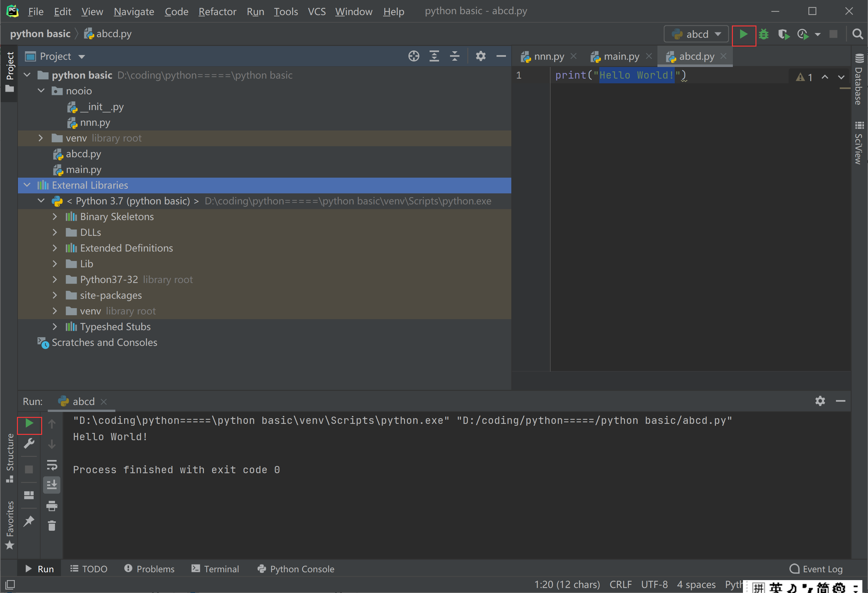Viewport: 868px width, 593px height.
Task: Open the Python Console tool window
Action: tap(296, 569)
